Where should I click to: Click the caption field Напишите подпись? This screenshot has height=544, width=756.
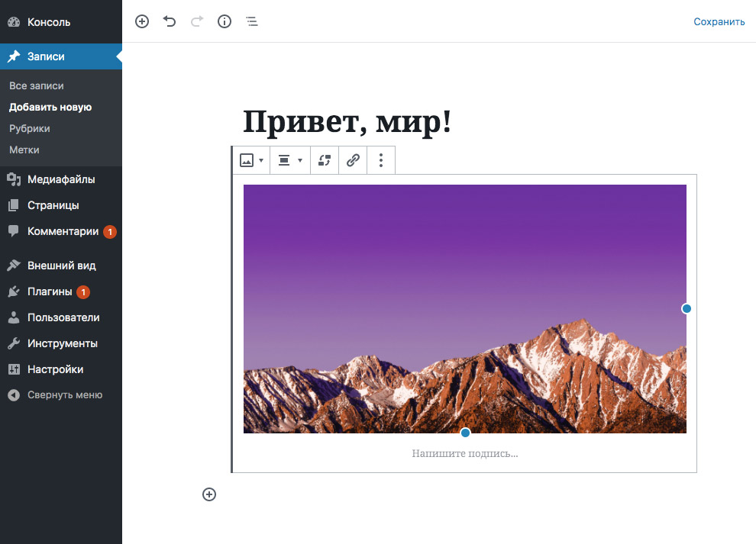[x=465, y=453]
